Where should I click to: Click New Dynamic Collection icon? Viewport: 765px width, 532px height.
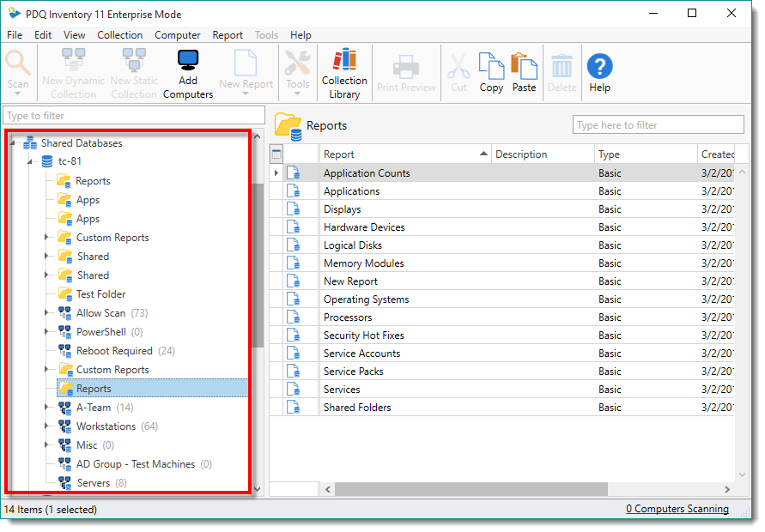(74, 60)
